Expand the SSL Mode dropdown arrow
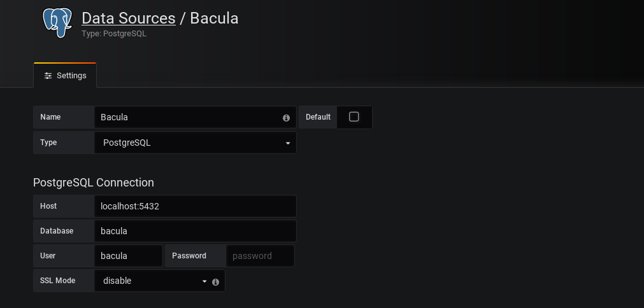Image resolution: width=644 pixels, height=308 pixels. pos(204,281)
